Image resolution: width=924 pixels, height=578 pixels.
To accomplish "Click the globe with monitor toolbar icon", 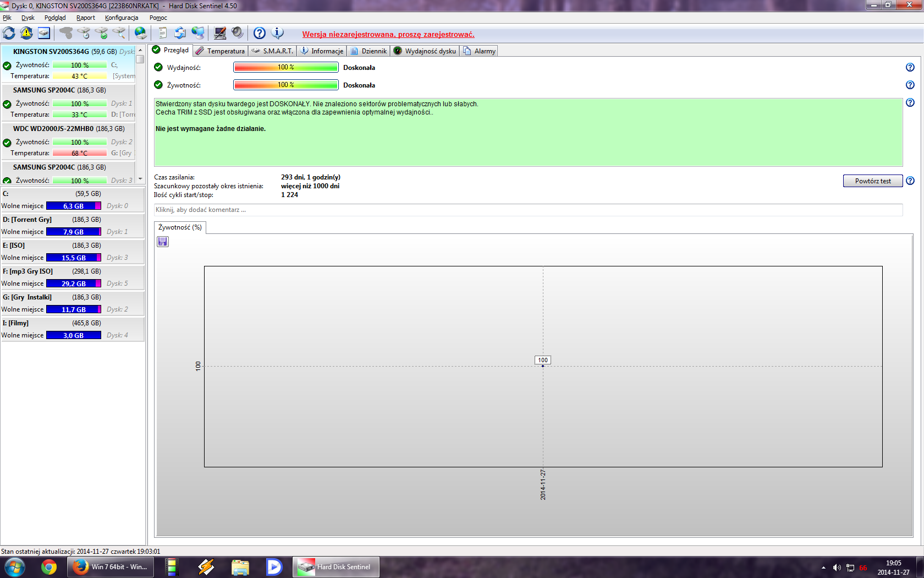I will (x=198, y=33).
